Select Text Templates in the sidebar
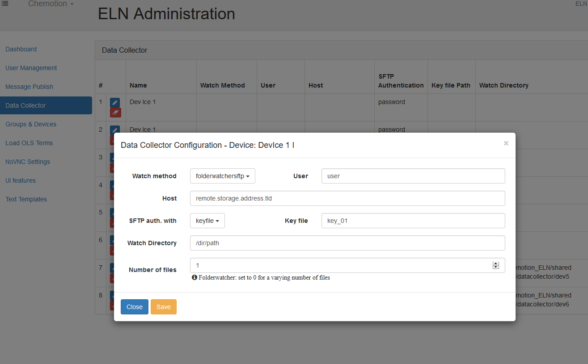This screenshot has width=588, height=364. click(26, 199)
